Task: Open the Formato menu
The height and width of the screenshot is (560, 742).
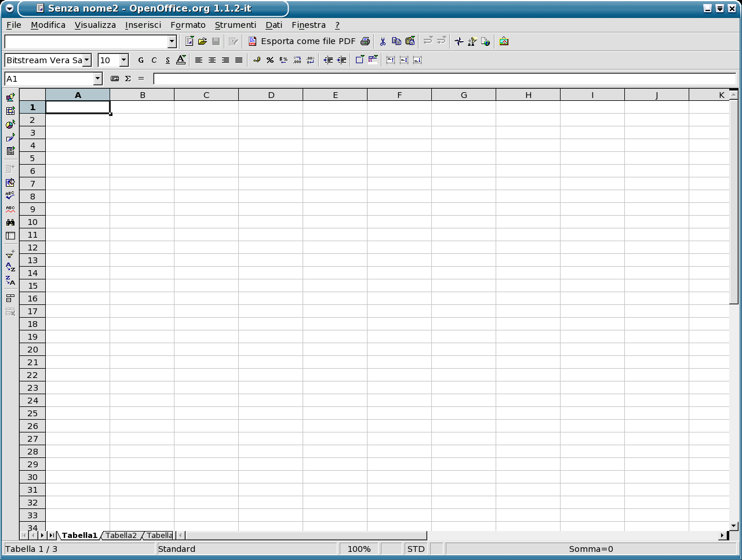Action: click(188, 25)
